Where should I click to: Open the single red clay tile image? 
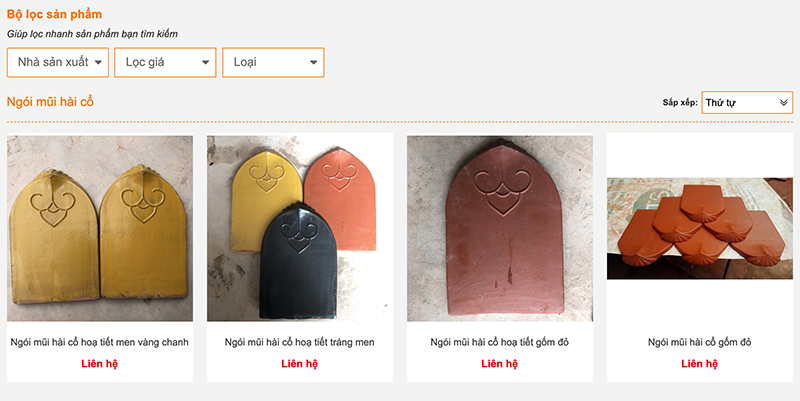click(500, 228)
